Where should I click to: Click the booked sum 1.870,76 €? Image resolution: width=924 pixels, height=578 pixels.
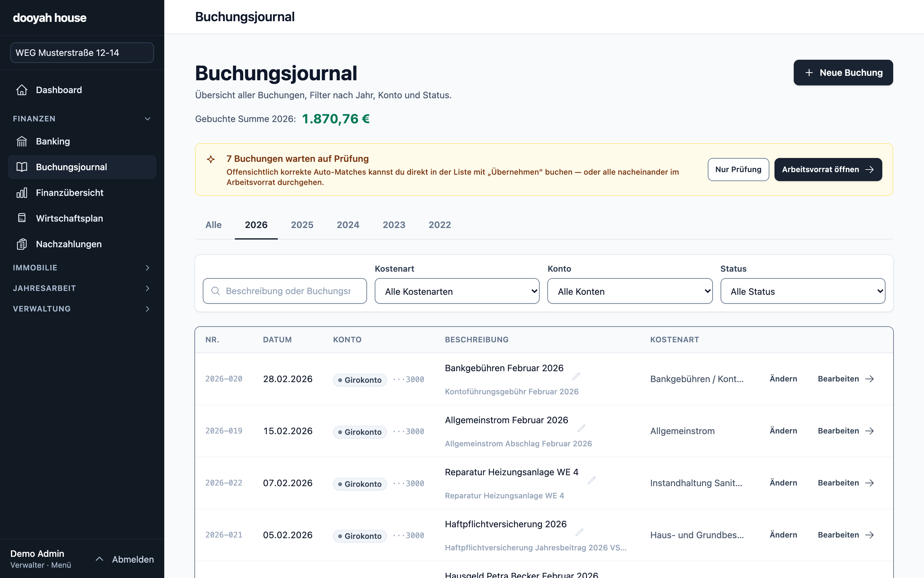pos(336,119)
